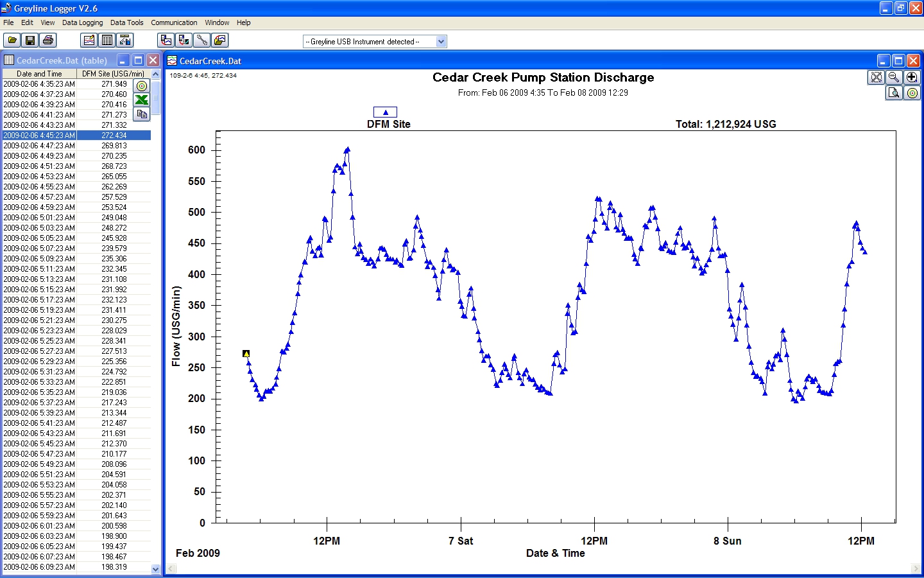Click the zoom-in plus magnifier icon
Viewport: 924px width, 578px height.
912,77
